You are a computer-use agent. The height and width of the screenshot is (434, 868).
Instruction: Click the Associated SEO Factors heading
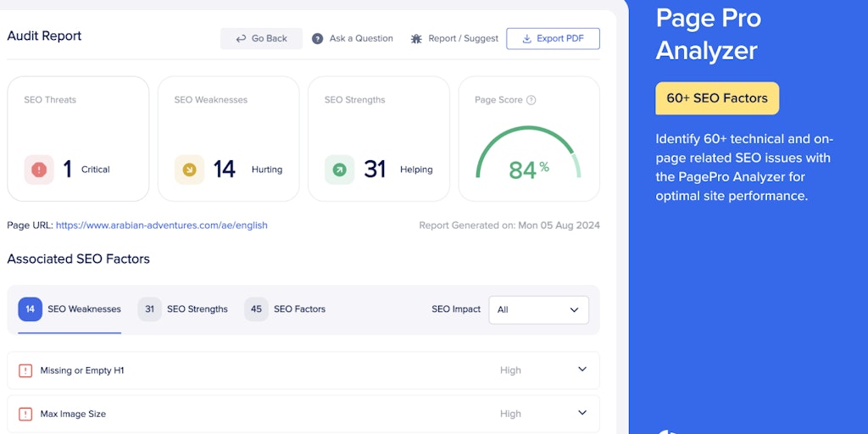(79, 259)
